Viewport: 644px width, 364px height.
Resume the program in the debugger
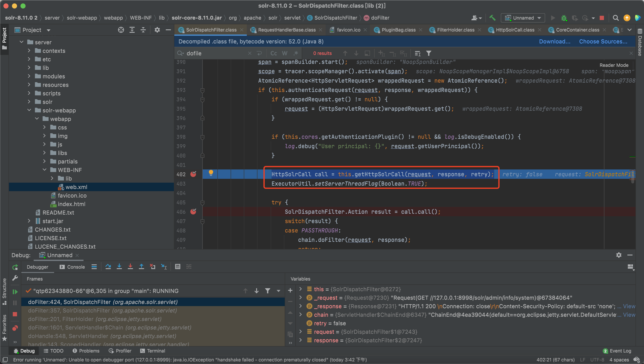point(15,292)
